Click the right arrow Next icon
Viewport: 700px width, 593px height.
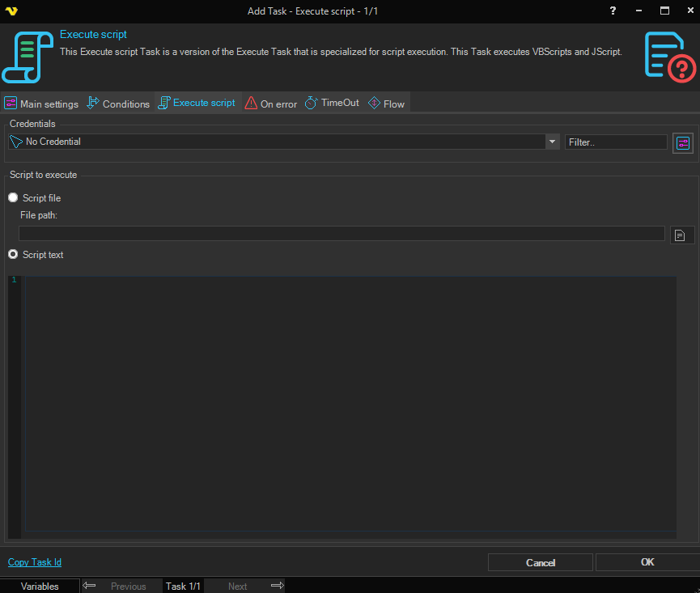(x=278, y=585)
